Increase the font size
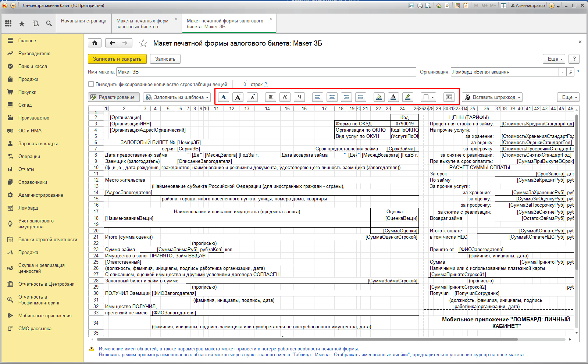 coord(238,97)
